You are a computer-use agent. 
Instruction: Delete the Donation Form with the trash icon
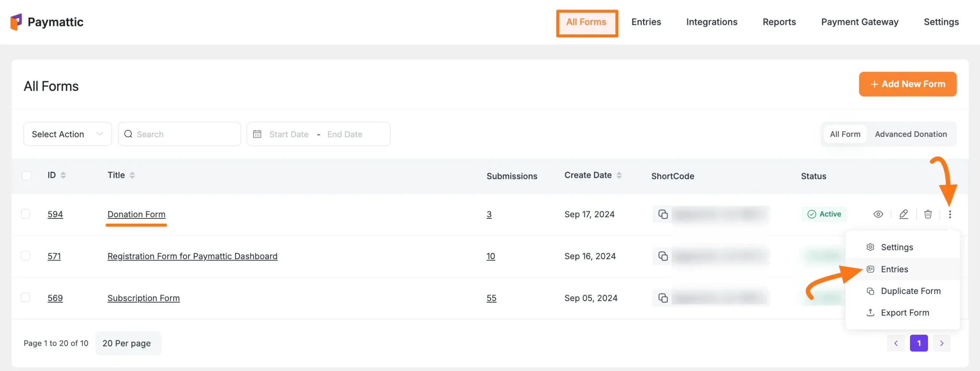[928, 214]
